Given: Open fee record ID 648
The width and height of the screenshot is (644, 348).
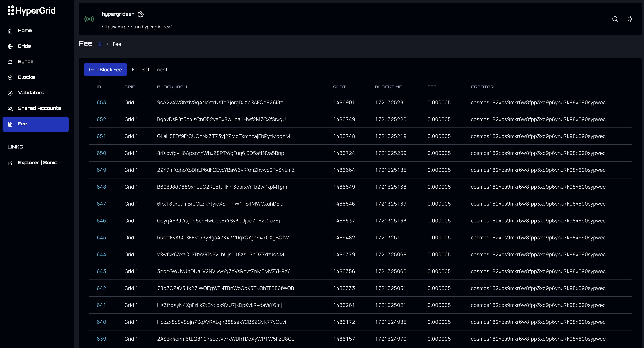Looking at the screenshot, I should point(101,187).
